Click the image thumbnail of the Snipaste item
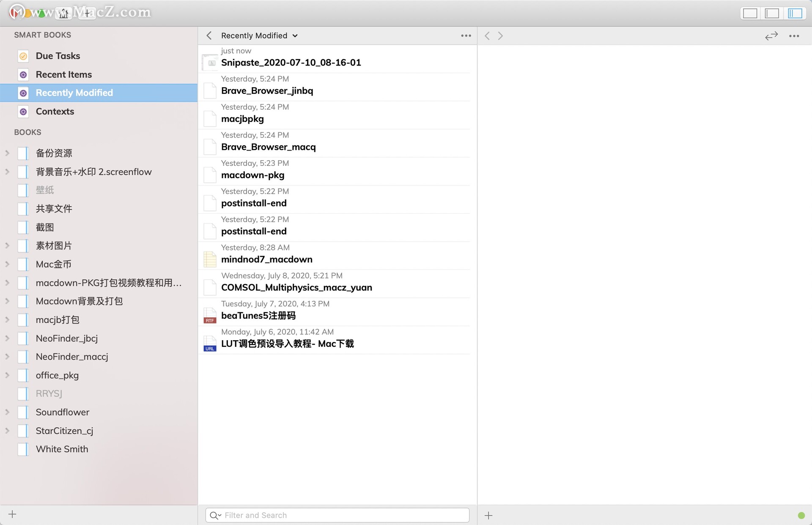812x525 pixels. (x=210, y=63)
